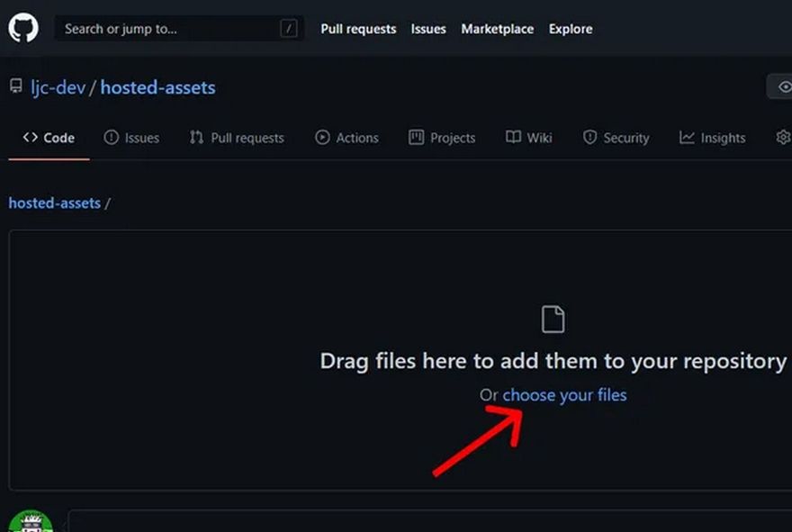Switch to the repository Issues tab
This screenshot has height=532, width=792.
(131, 138)
